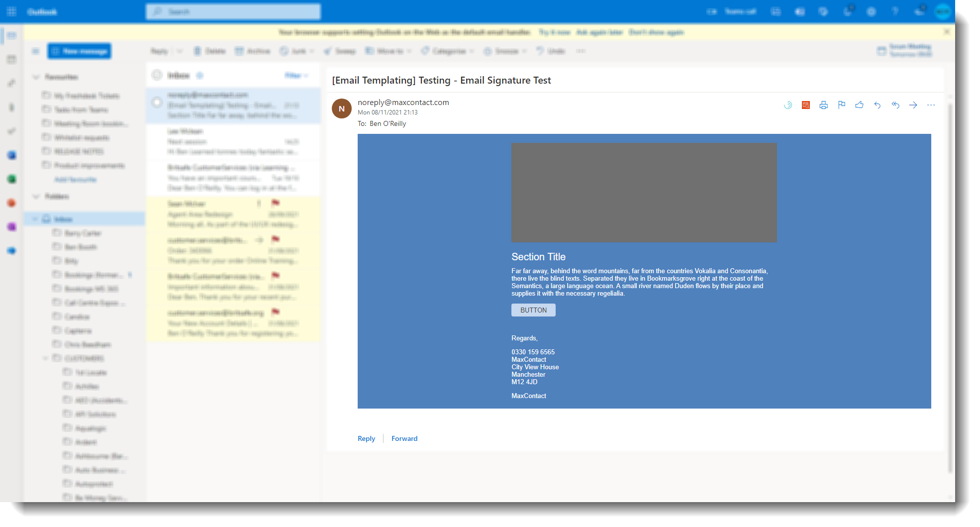The width and height of the screenshot is (980, 527).
Task: Click the grey image placeholder in email
Action: (x=644, y=193)
